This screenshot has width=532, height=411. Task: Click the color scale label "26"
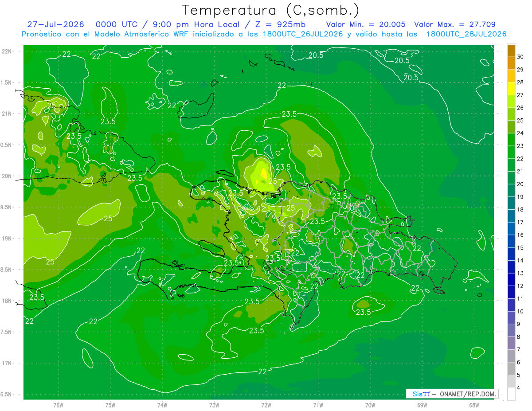(520, 108)
